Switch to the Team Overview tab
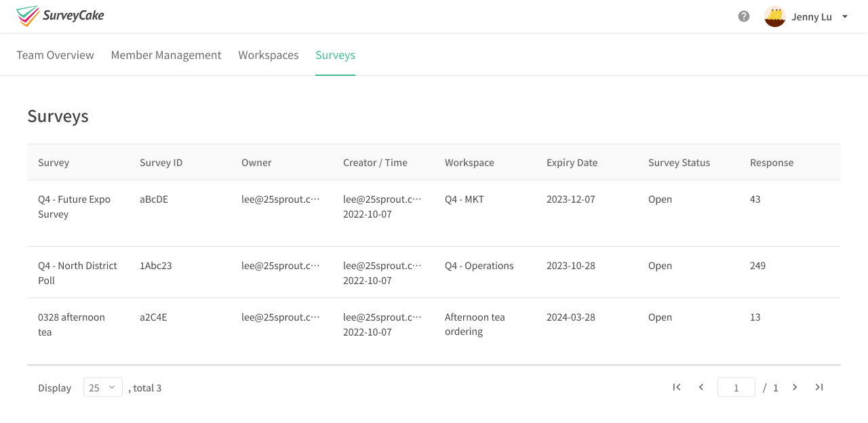Viewport: 868px width, 423px height. point(55,54)
